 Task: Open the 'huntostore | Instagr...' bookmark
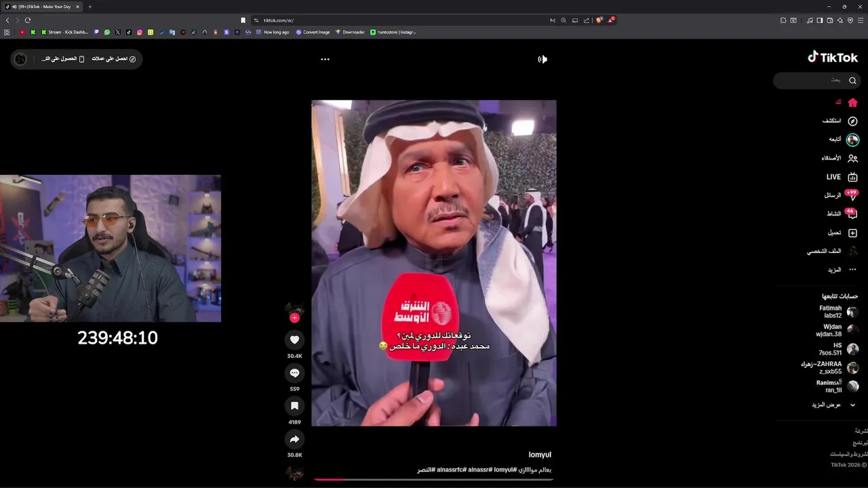point(393,32)
